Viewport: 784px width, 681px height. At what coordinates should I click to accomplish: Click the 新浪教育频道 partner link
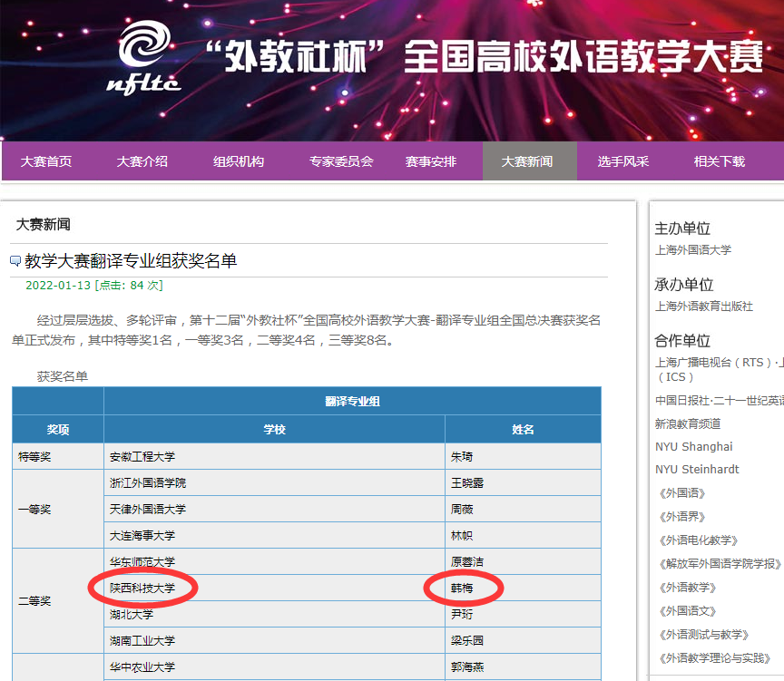688,423
